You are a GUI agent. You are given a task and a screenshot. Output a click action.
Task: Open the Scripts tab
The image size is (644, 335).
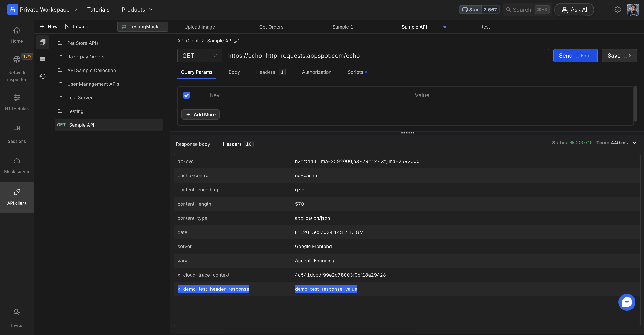point(355,72)
